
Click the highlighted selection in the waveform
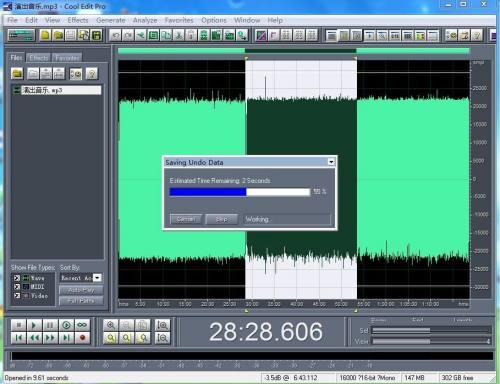tap(301, 179)
